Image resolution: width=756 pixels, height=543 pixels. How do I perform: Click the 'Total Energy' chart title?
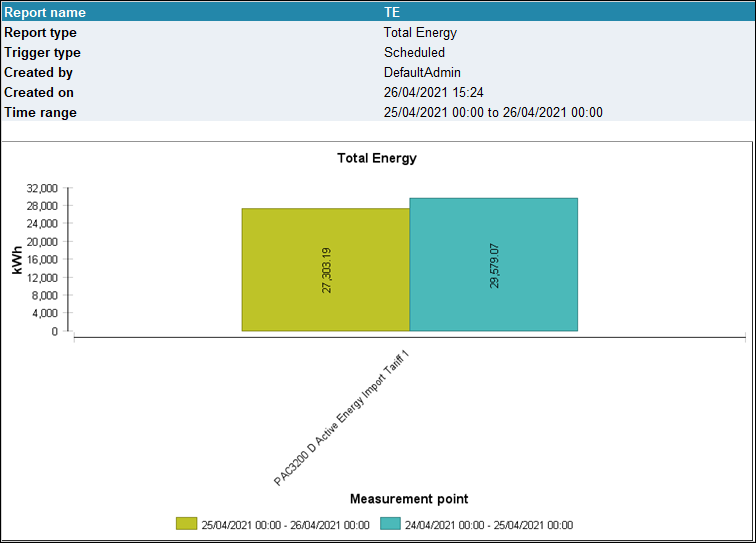coord(377,158)
